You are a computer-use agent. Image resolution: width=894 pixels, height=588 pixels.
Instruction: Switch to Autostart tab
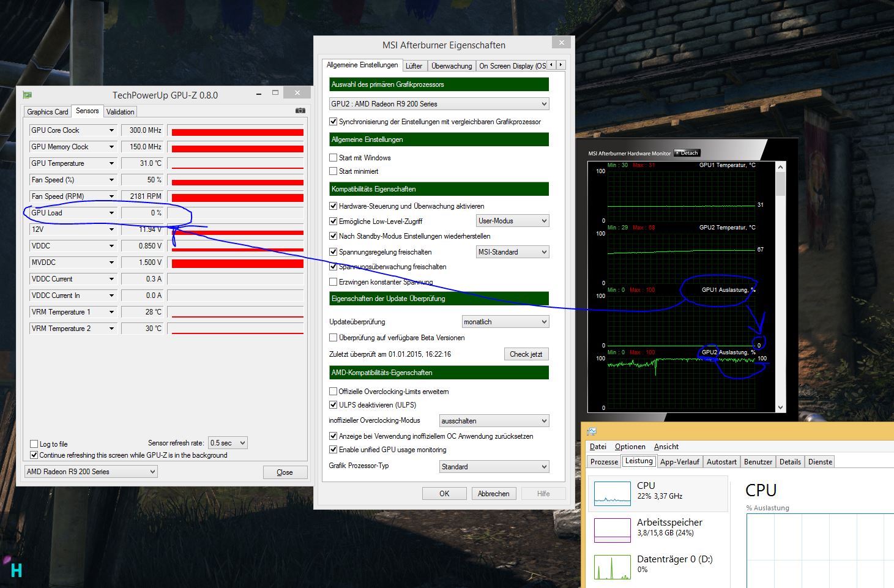point(721,462)
